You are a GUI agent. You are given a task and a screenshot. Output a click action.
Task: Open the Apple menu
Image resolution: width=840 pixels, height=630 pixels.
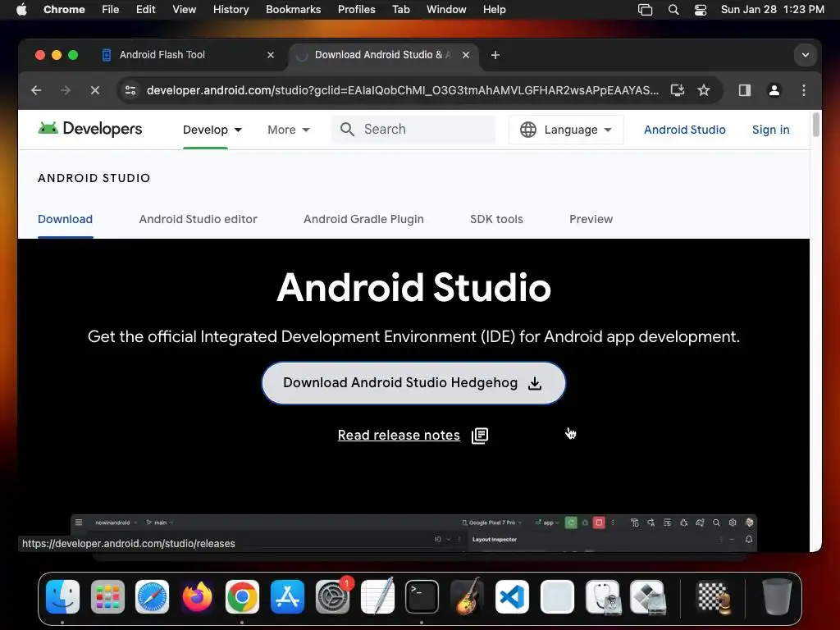pyautogui.click(x=21, y=10)
